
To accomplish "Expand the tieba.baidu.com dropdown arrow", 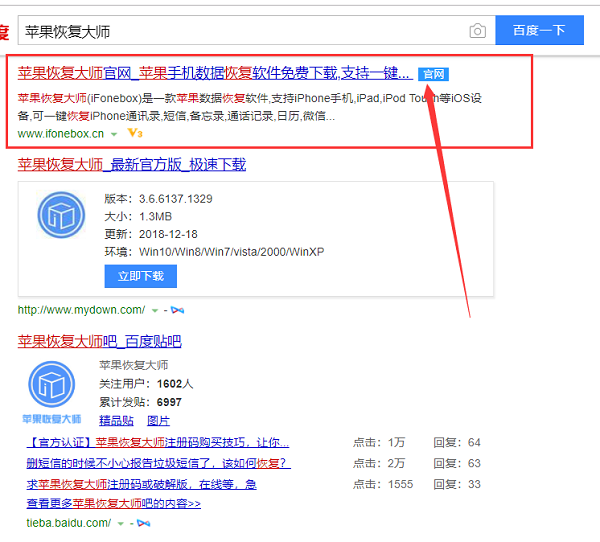I will [x=121, y=523].
